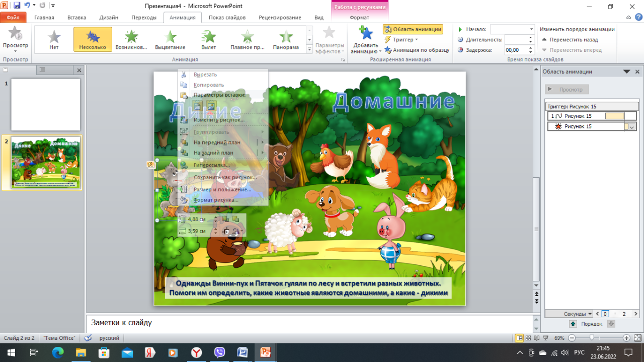Toggle 'Область анимации' animation pane button

point(413,29)
